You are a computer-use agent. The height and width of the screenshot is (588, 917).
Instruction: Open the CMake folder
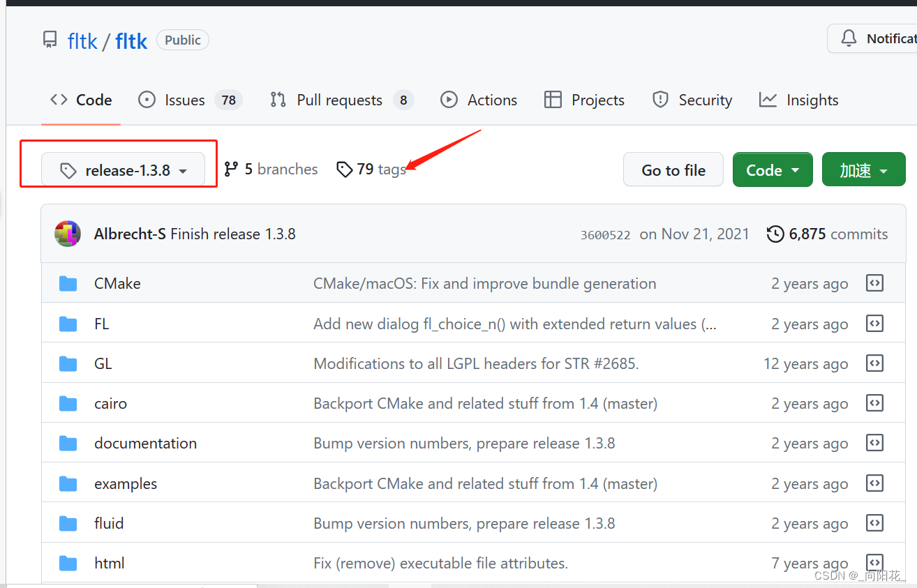point(117,284)
